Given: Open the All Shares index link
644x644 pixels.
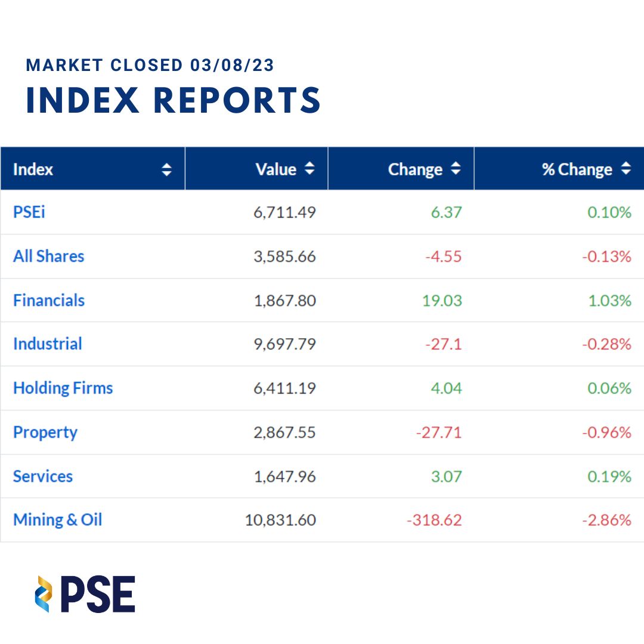Looking at the screenshot, I should [x=48, y=256].
